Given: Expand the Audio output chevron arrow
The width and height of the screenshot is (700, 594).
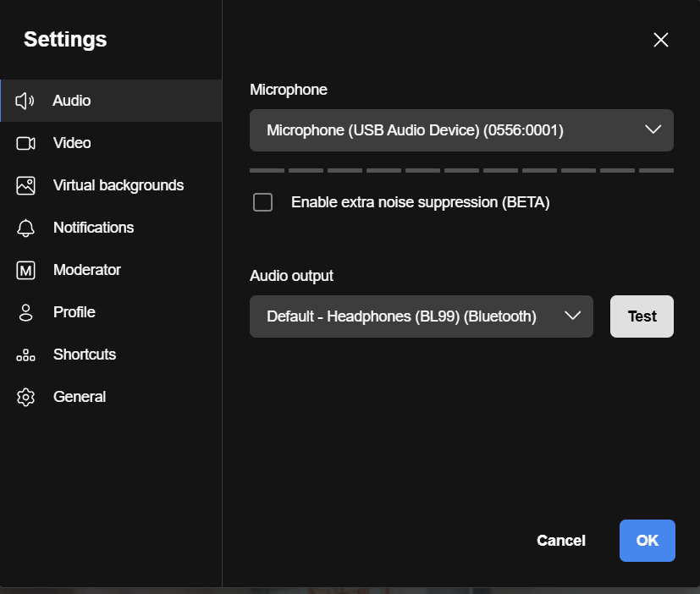Looking at the screenshot, I should pyautogui.click(x=572, y=316).
